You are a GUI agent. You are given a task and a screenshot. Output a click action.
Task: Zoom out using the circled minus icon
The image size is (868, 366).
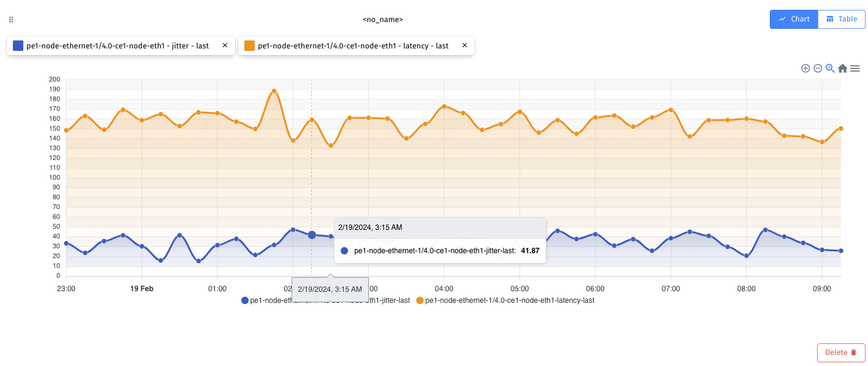point(818,68)
